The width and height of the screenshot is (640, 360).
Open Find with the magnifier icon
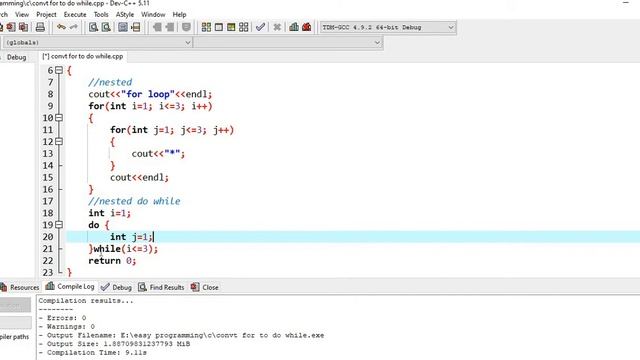[x=93, y=27]
